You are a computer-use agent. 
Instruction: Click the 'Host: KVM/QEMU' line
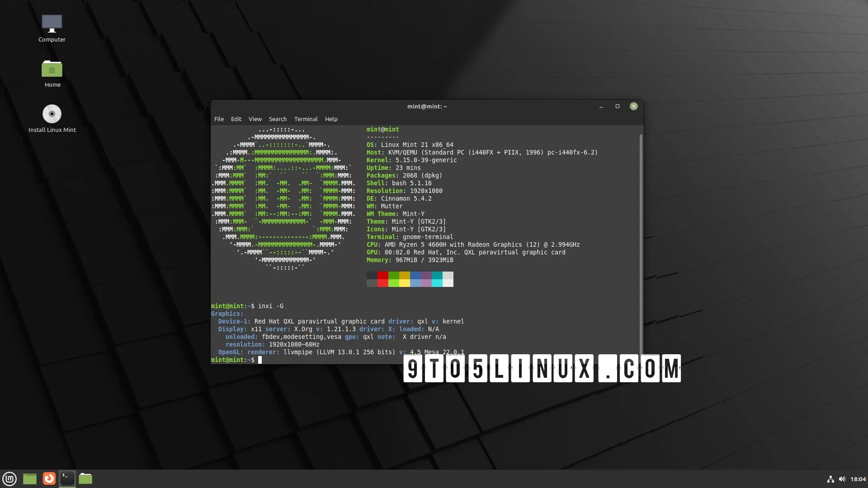pyautogui.click(x=482, y=153)
